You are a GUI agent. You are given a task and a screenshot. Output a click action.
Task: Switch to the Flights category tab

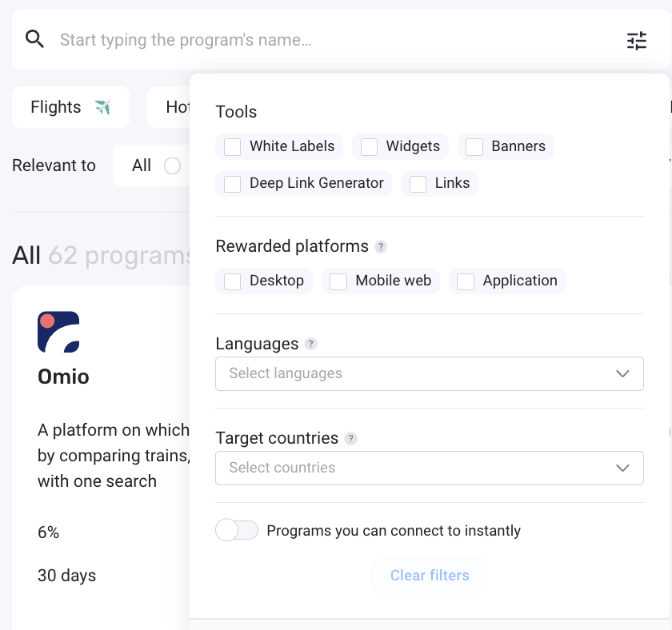70,107
